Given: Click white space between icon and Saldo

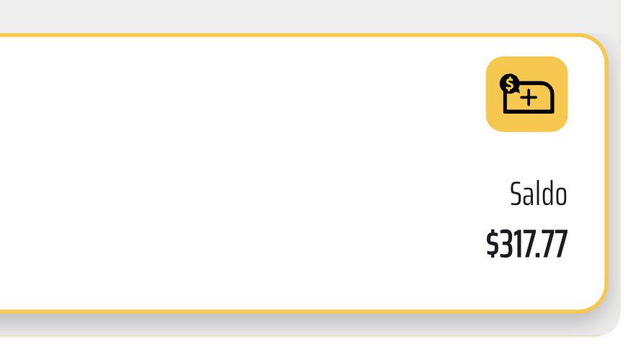Looking at the screenshot, I should coord(527,156).
